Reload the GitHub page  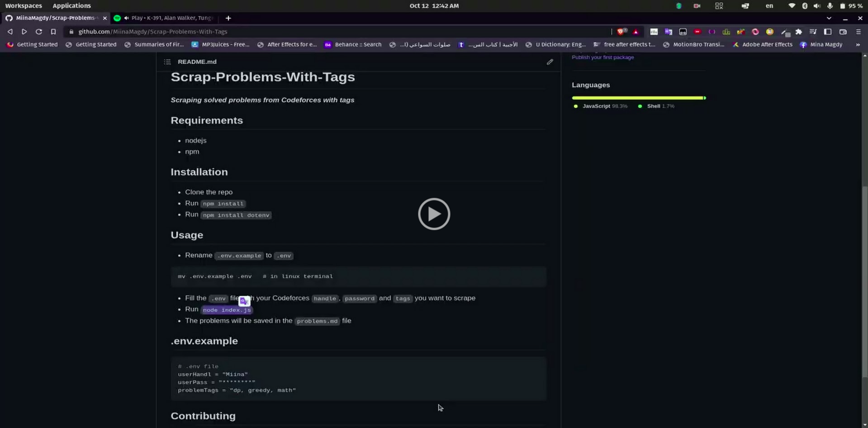pos(39,32)
